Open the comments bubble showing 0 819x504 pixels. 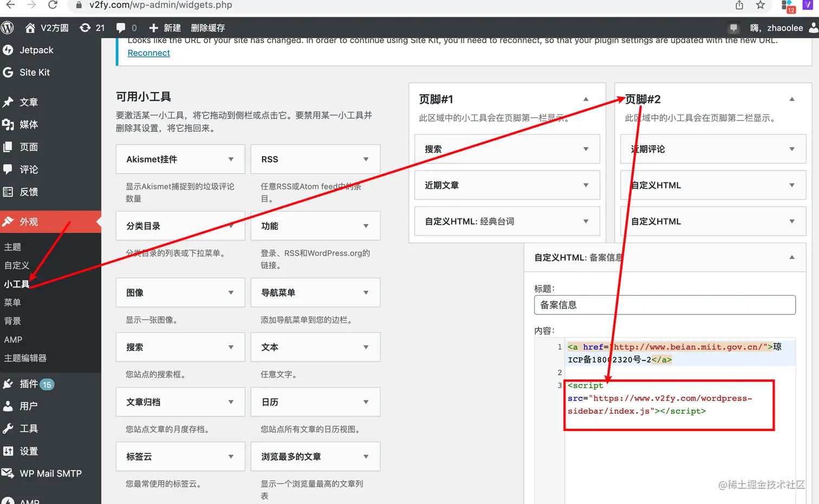126,28
